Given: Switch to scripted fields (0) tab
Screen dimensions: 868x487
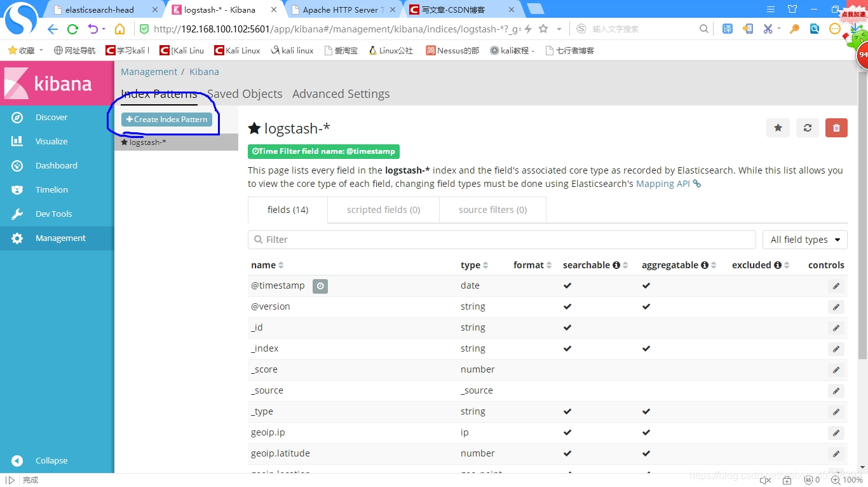Looking at the screenshot, I should point(383,210).
